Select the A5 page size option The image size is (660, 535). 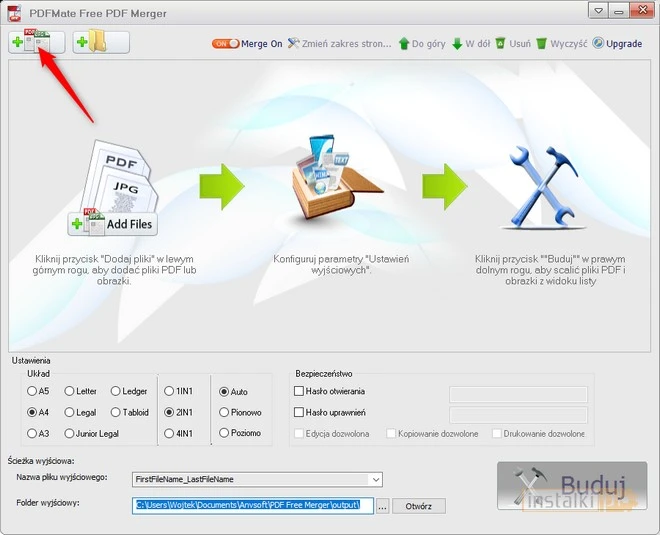pyautogui.click(x=33, y=391)
